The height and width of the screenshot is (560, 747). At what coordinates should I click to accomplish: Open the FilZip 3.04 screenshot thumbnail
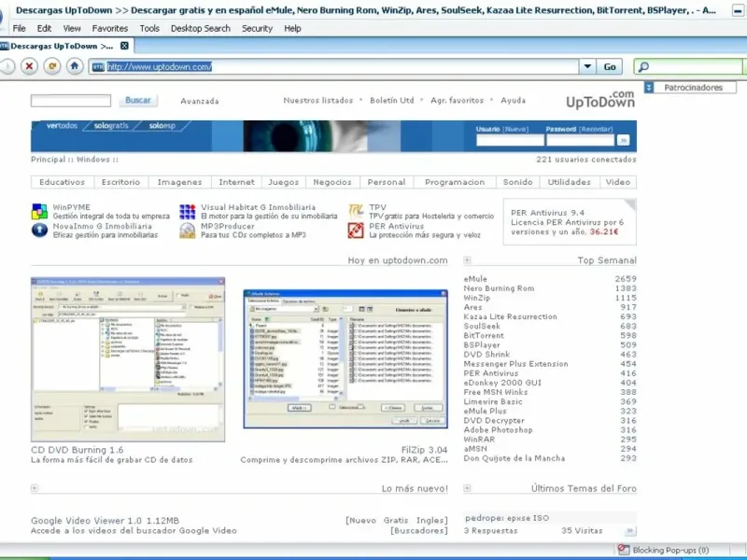coord(345,358)
